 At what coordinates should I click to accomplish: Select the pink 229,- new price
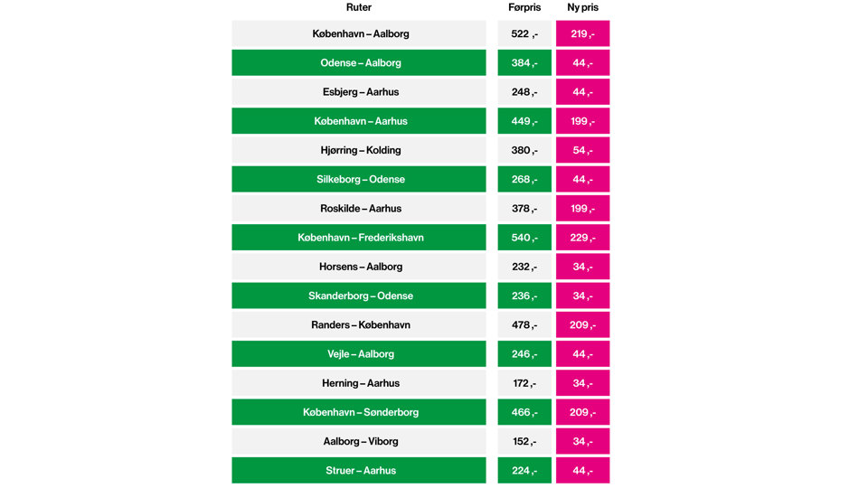pos(582,238)
